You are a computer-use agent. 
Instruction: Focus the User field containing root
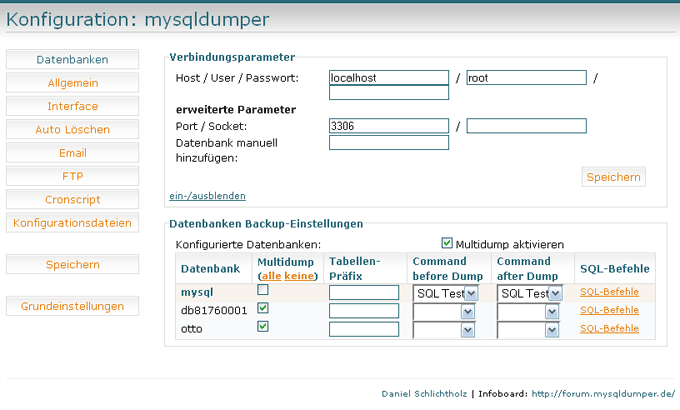coord(526,78)
